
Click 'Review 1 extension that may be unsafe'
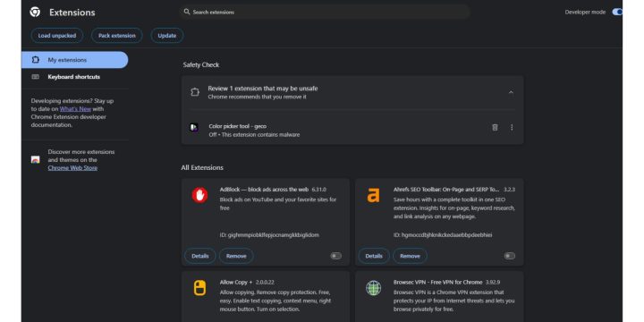click(263, 89)
